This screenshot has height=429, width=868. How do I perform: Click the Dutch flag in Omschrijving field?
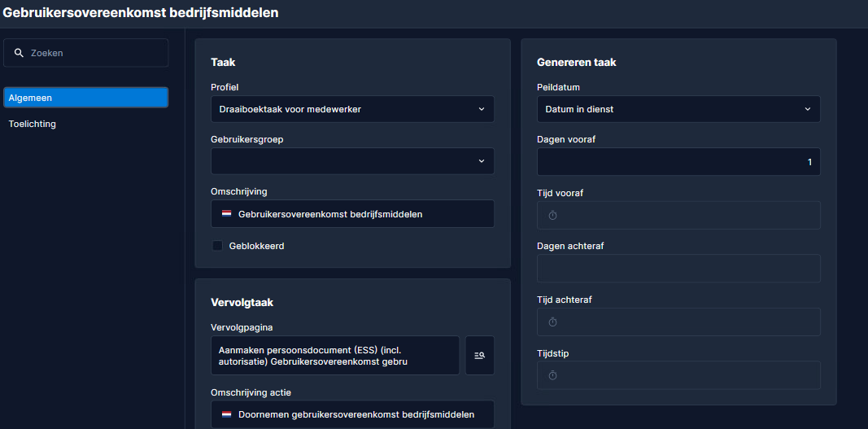[226, 213]
